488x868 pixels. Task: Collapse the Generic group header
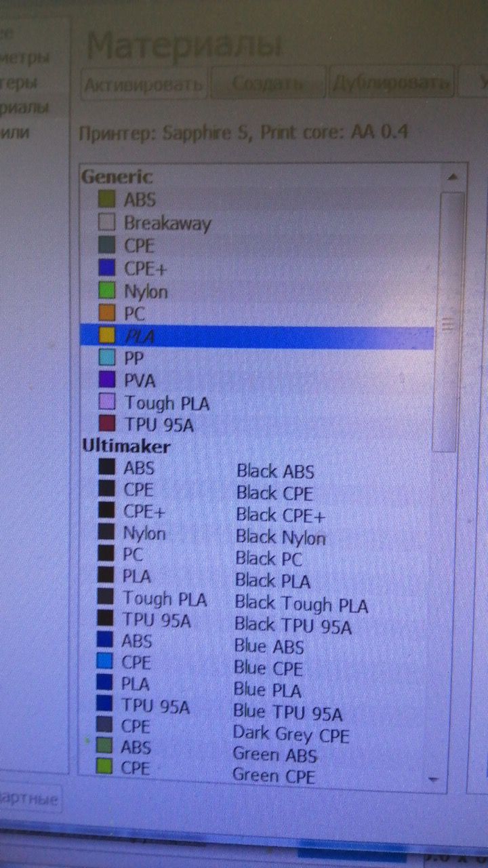[117, 177]
